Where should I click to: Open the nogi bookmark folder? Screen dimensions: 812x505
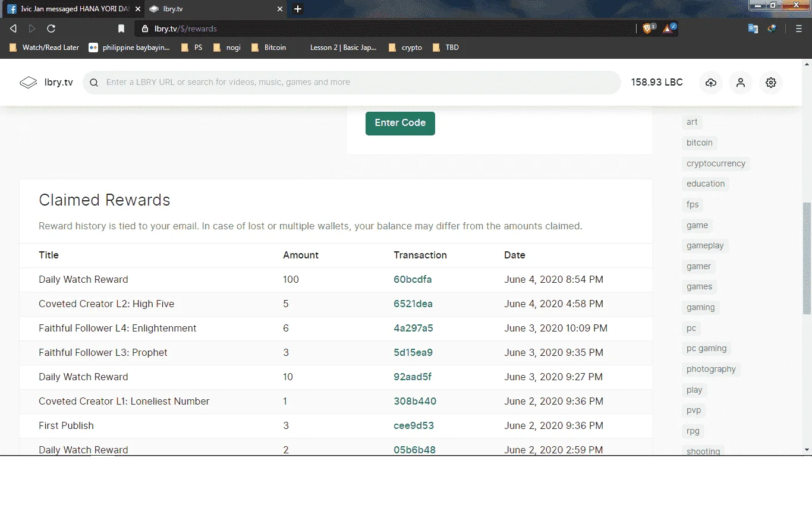pos(227,48)
